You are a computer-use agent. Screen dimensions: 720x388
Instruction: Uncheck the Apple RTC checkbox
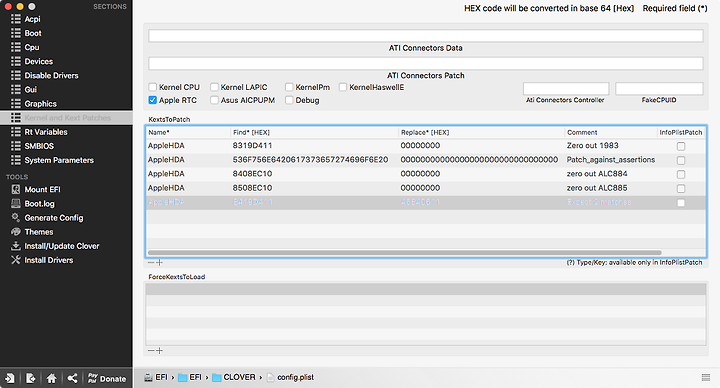(x=152, y=100)
